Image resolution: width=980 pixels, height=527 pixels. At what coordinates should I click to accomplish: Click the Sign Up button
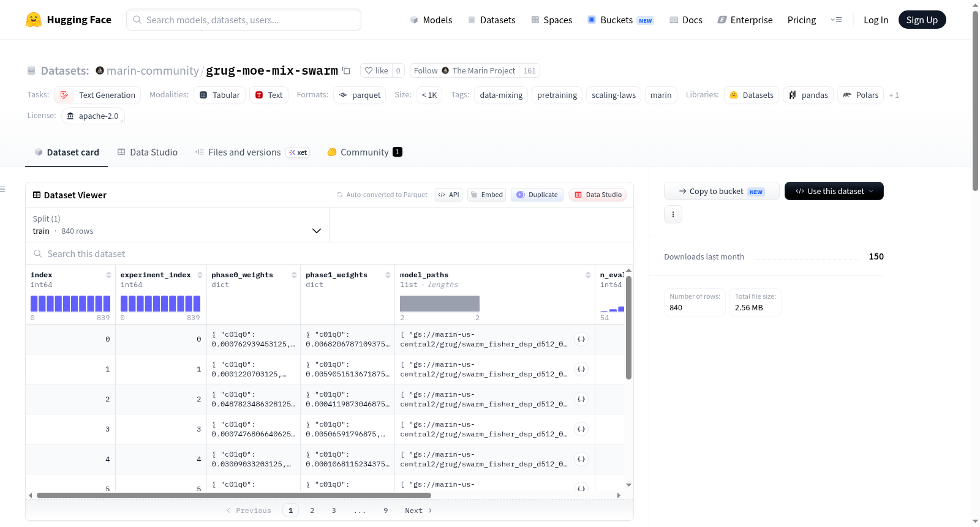[x=922, y=20]
